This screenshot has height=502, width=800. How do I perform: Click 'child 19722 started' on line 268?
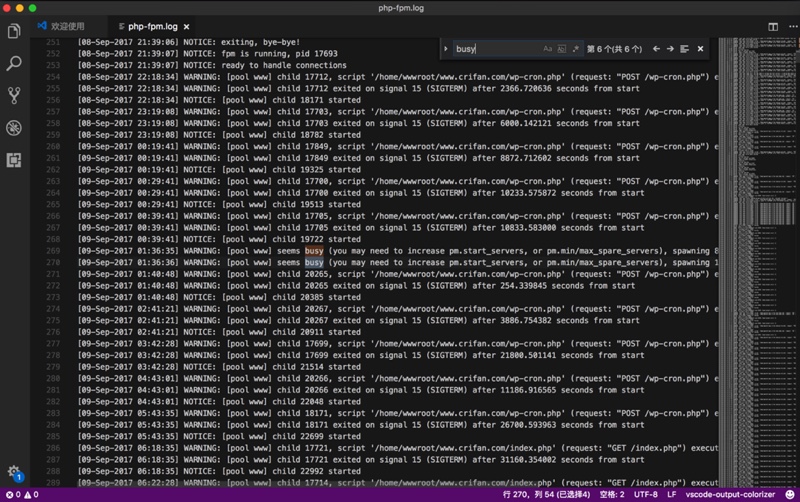[x=316, y=239]
